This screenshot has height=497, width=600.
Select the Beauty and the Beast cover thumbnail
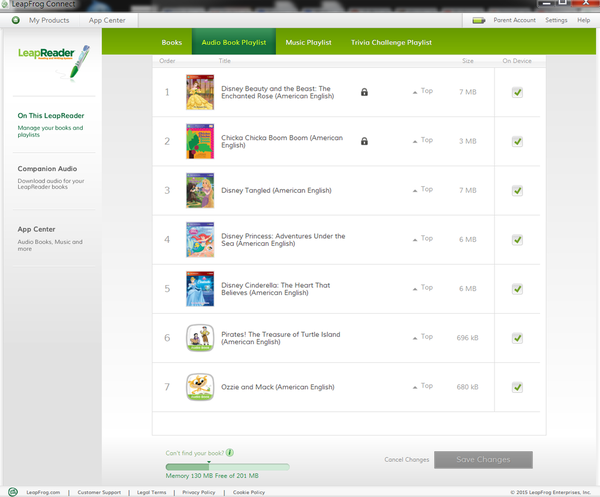pyautogui.click(x=200, y=92)
